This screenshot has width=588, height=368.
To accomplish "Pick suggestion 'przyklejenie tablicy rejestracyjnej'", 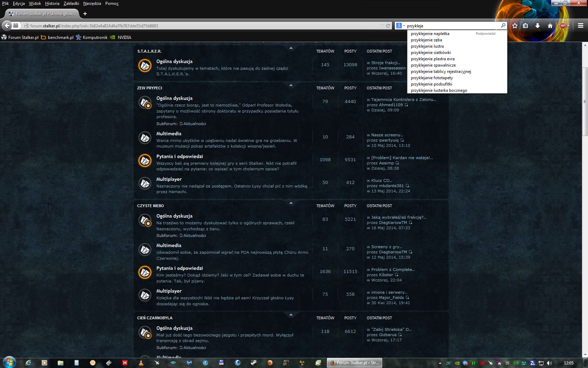I will pyautogui.click(x=441, y=71).
